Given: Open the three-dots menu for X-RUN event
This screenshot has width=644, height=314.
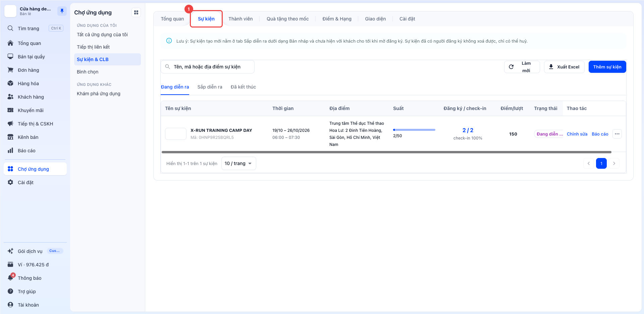Looking at the screenshot, I should point(617,134).
